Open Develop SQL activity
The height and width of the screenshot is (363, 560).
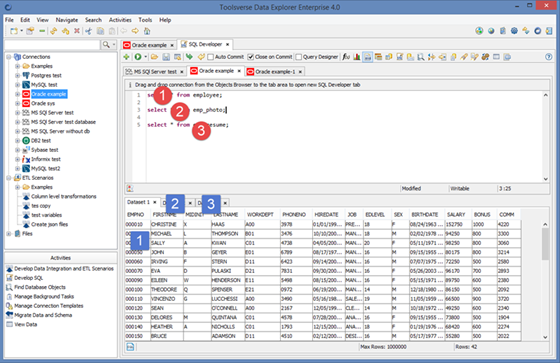29,278
